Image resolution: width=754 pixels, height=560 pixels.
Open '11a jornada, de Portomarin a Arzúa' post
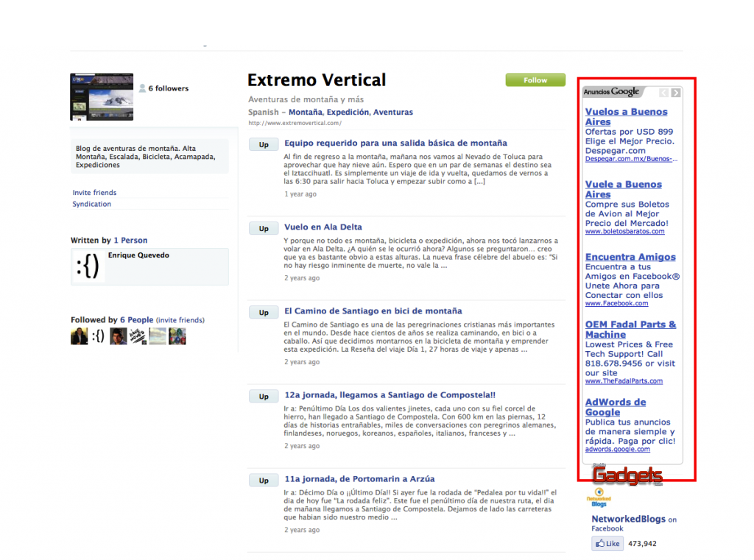tap(359, 479)
